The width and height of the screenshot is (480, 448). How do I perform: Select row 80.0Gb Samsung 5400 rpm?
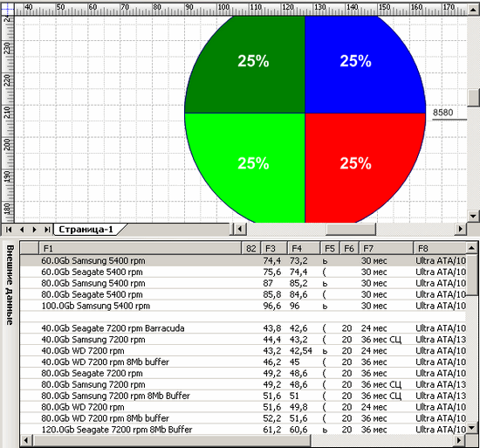pyautogui.click(x=243, y=283)
